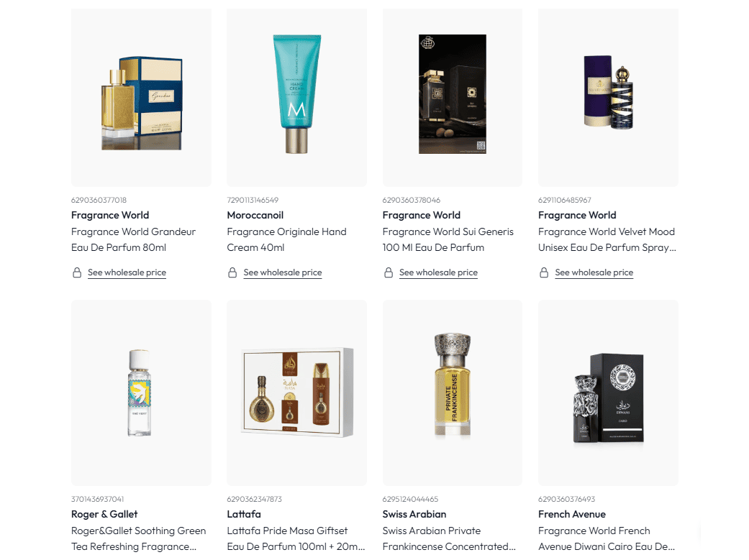749x560 pixels.
Task: Open Swiss Arabian Private Frankincense image
Action: 453,393
